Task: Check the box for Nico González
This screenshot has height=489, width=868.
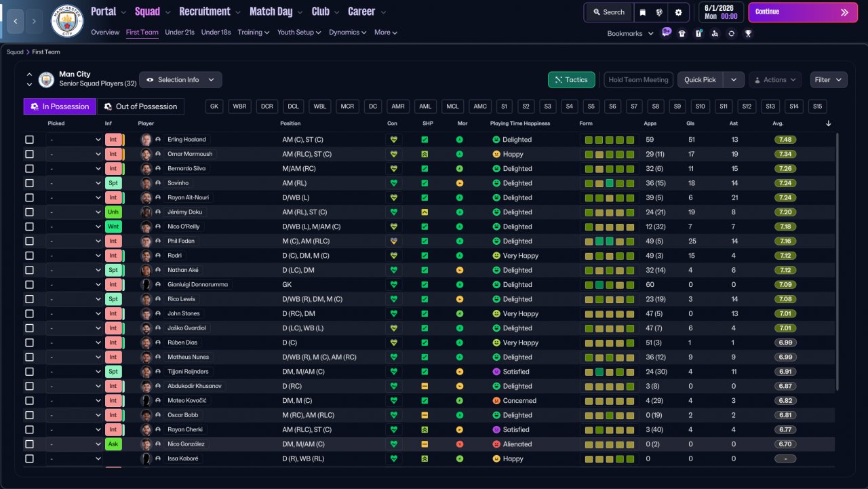Action: 29,444
